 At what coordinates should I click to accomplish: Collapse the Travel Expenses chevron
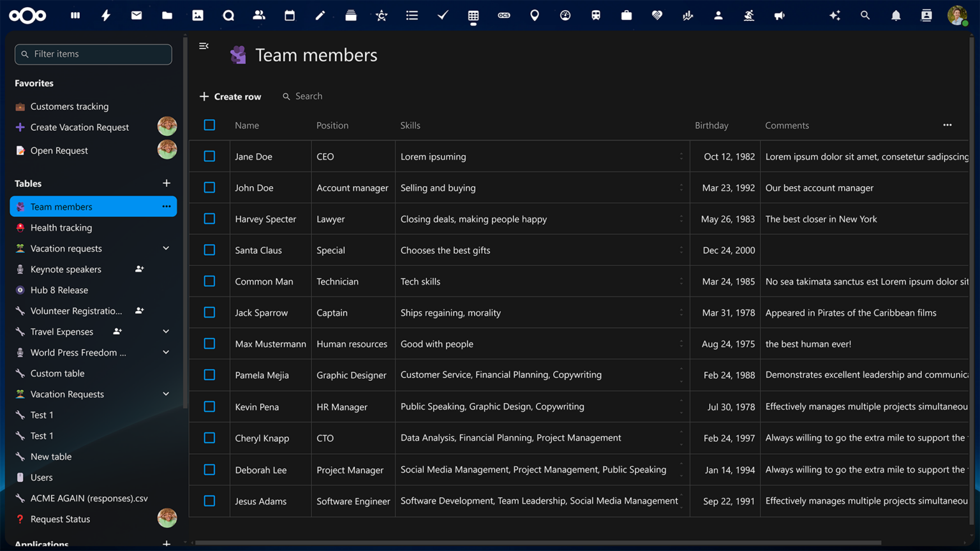pos(166,332)
